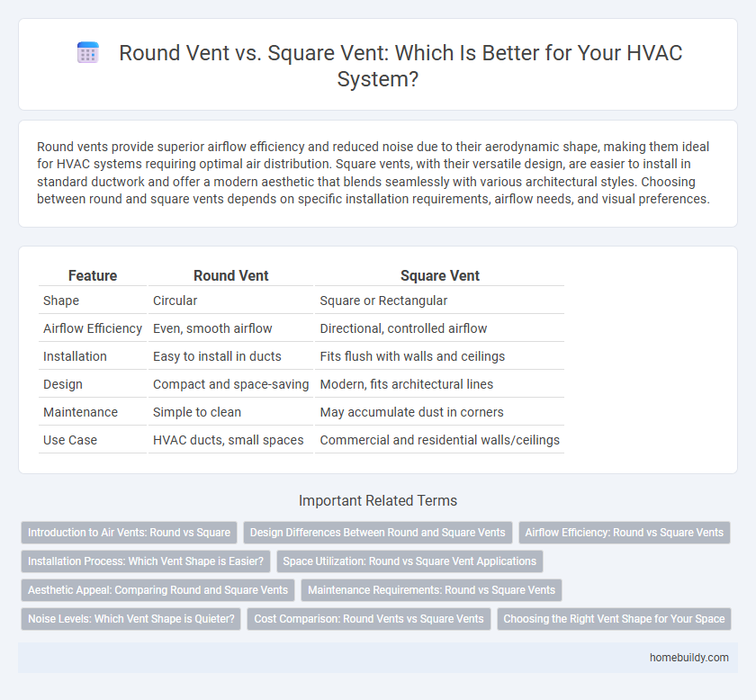Open 'Maintenance Requirements: Round vs Square Vents' tag
This screenshot has width=756, height=700.
[x=431, y=590]
